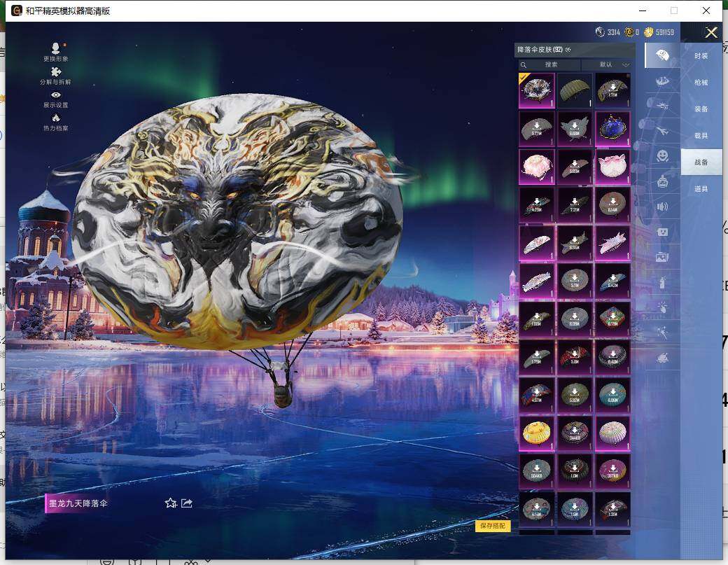Click the gold coin icon showing 591159

pos(649,32)
